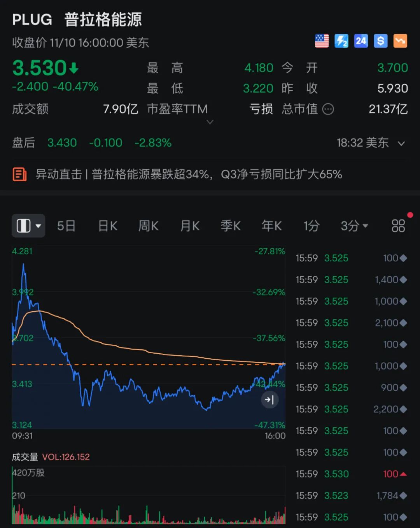Tap the chart top label -27.81%
Screen dimensions: 420x528
click(x=270, y=251)
